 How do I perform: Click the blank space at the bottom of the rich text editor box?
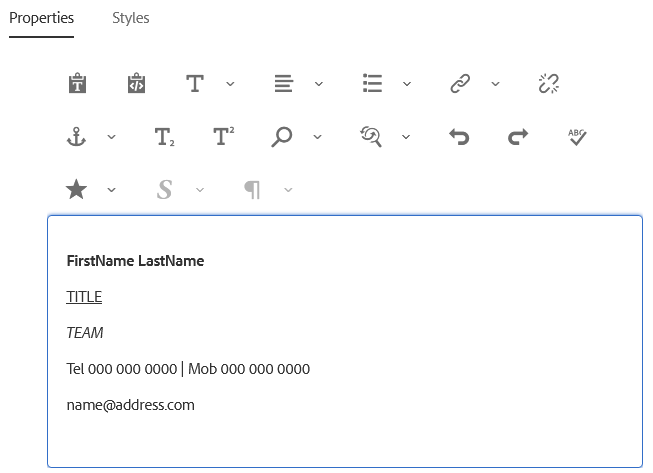pos(345,441)
